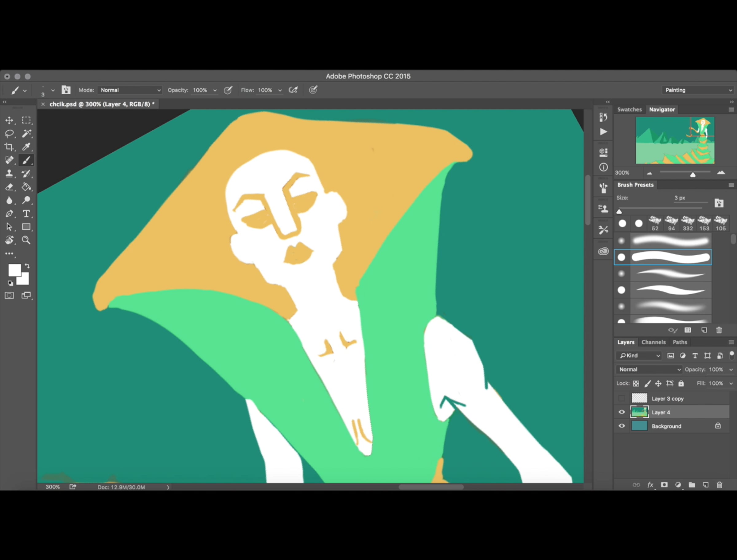Image resolution: width=737 pixels, height=560 pixels.
Task: Delete layer with trash icon
Action: 720,485
